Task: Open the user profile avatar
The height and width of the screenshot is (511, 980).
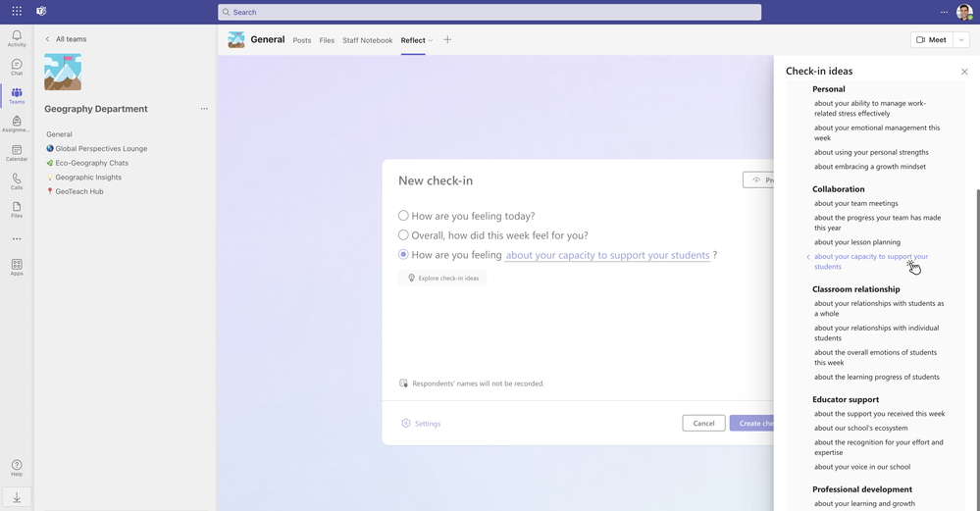Action: point(964,12)
